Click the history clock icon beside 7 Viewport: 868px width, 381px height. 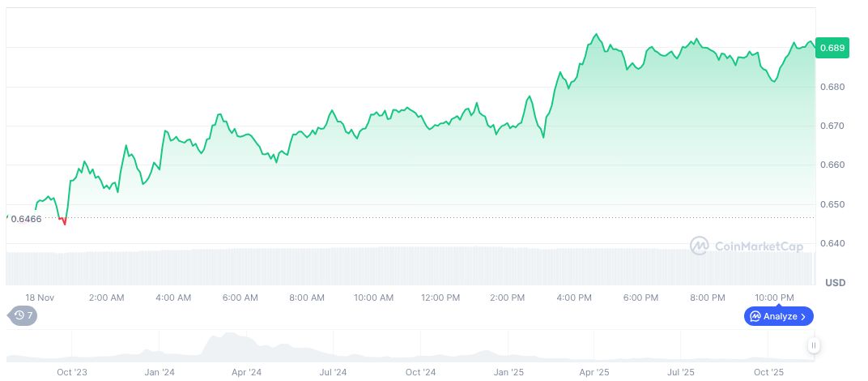17,315
